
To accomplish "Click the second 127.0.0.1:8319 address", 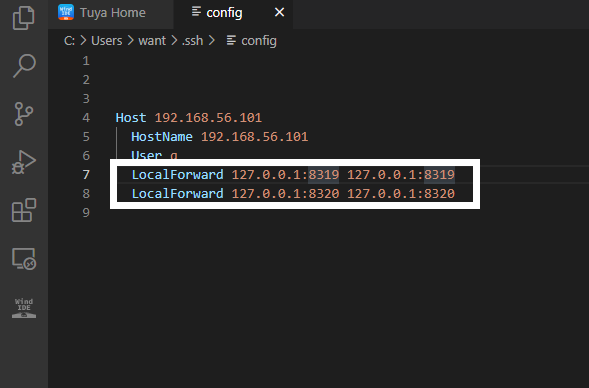I will [x=401, y=174].
